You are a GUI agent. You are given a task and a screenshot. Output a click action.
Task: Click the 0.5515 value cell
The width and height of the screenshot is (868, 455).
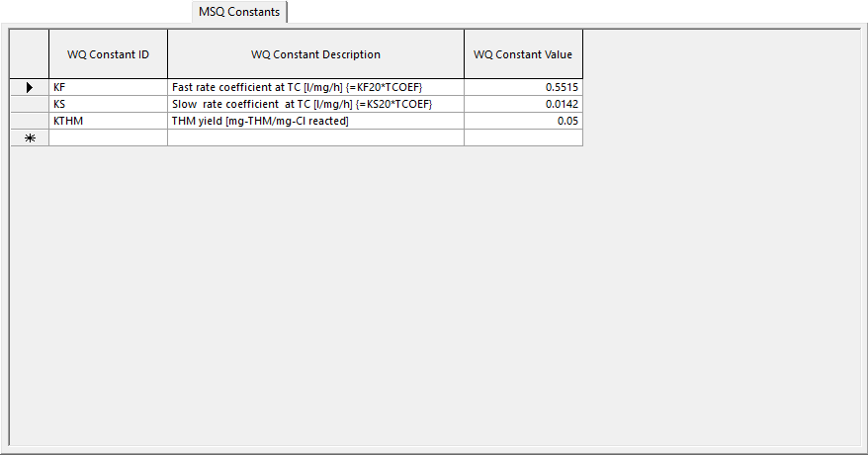tap(522, 88)
